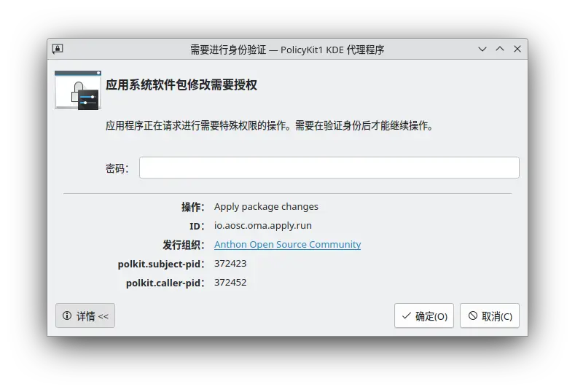Collapse the 详情 details section

click(85, 316)
